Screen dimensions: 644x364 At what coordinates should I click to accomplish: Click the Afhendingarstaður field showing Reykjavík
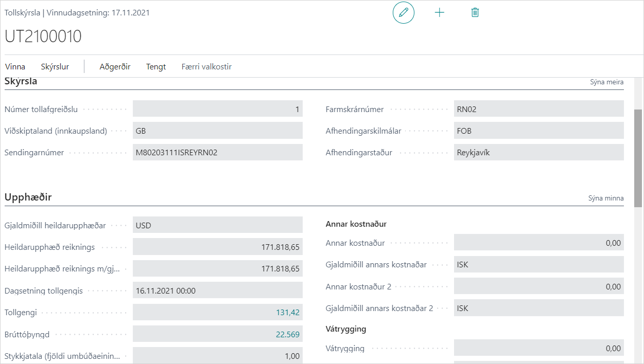click(538, 153)
